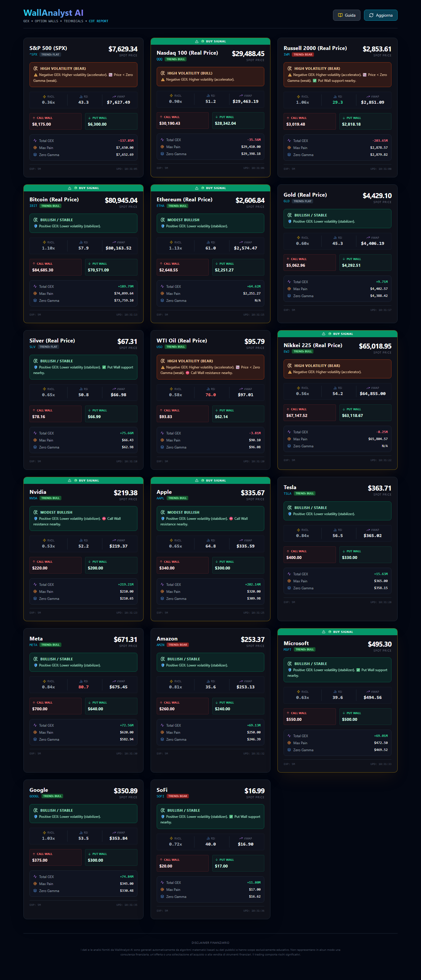Click the Put Wall arrow icon in Nvidia card
This screenshot has width=421, height=980.
[89, 562]
